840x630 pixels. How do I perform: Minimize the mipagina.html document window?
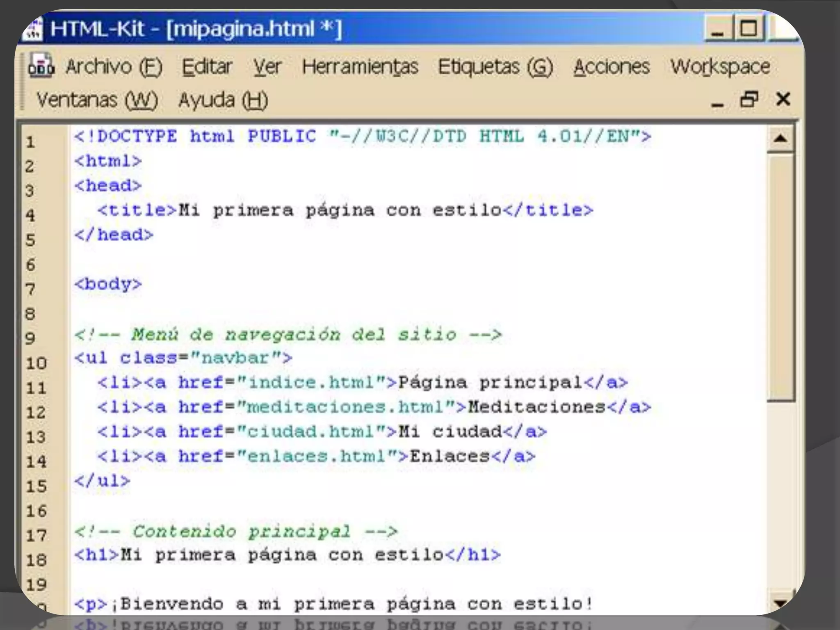[717, 101]
